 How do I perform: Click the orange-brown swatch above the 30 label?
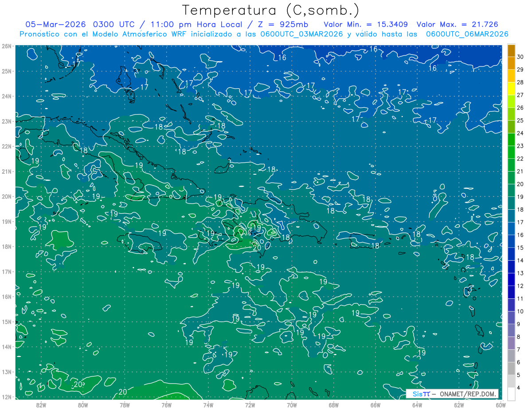click(511, 51)
